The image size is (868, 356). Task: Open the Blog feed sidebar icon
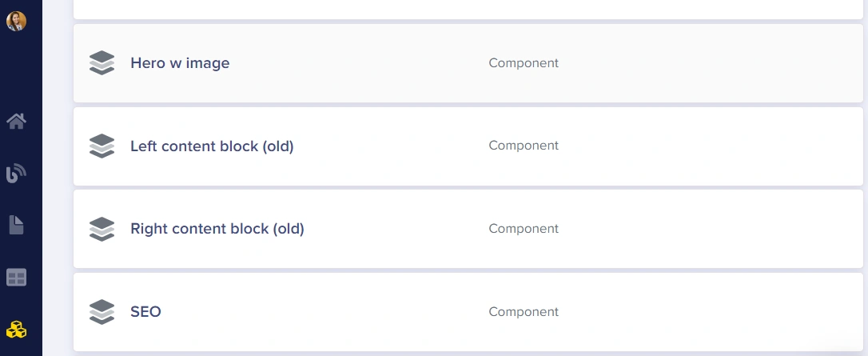tap(16, 173)
